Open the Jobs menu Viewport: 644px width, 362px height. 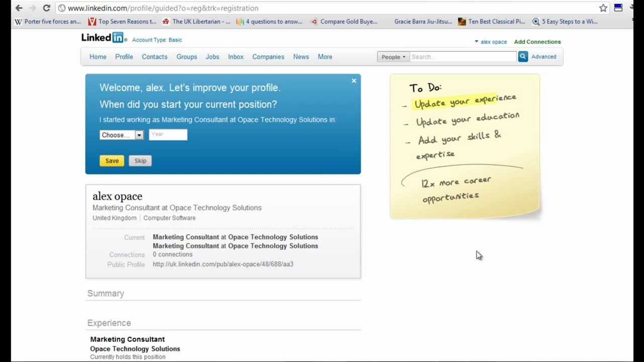(x=212, y=57)
